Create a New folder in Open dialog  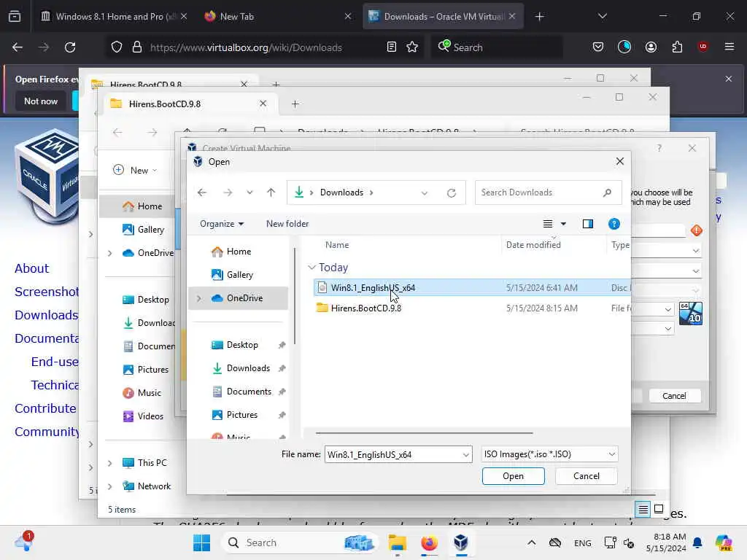tap(287, 224)
